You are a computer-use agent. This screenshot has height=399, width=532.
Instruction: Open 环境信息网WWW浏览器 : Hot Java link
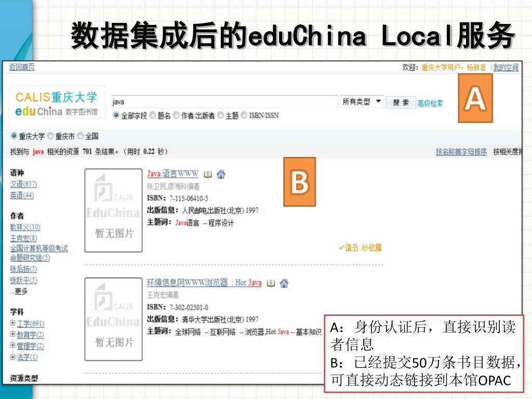tap(204, 283)
